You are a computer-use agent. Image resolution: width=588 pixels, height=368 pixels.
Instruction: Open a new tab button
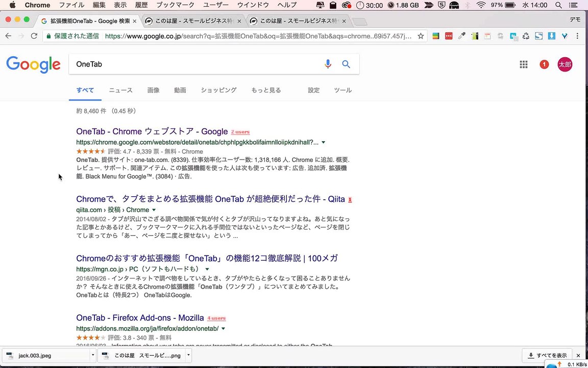(x=360, y=22)
